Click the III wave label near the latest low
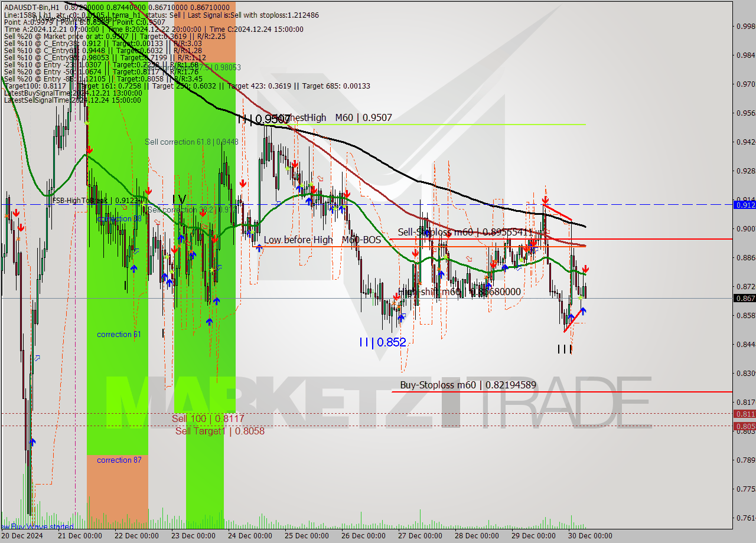 point(565,349)
